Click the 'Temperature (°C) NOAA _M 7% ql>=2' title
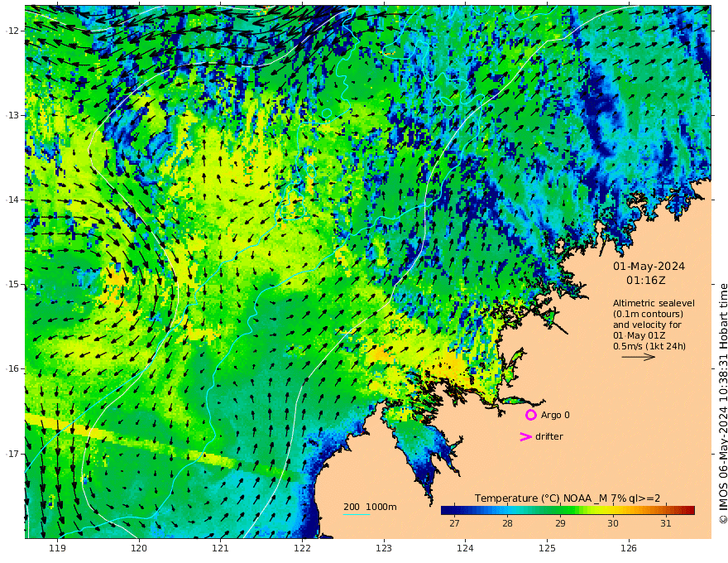Image resolution: width=728 pixels, height=563 pixels. (568, 498)
